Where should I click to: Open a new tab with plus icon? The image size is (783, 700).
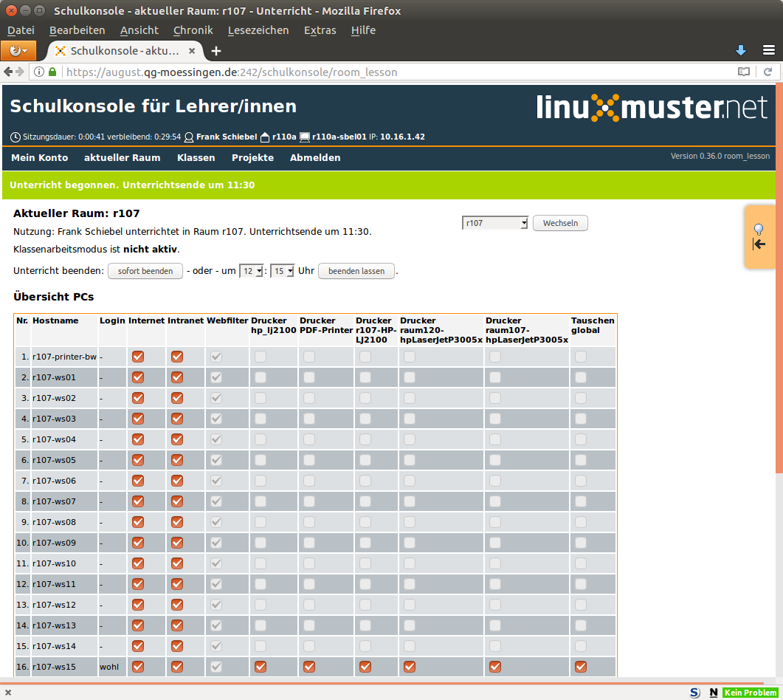coord(216,51)
